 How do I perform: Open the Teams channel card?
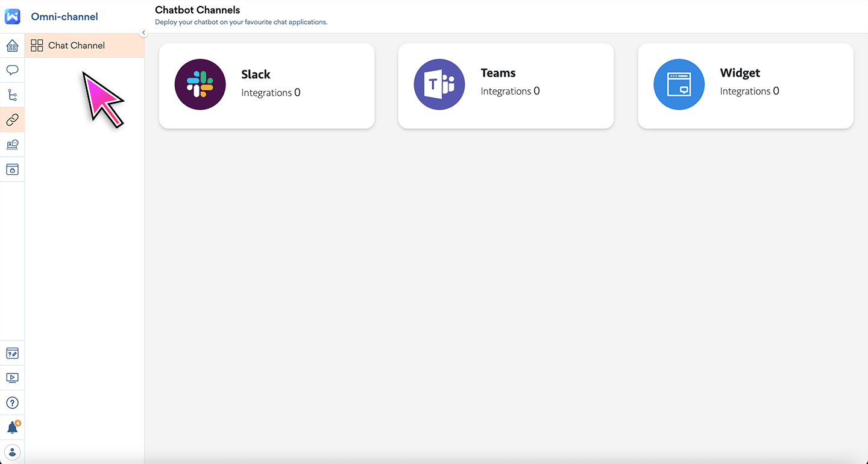click(x=506, y=86)
